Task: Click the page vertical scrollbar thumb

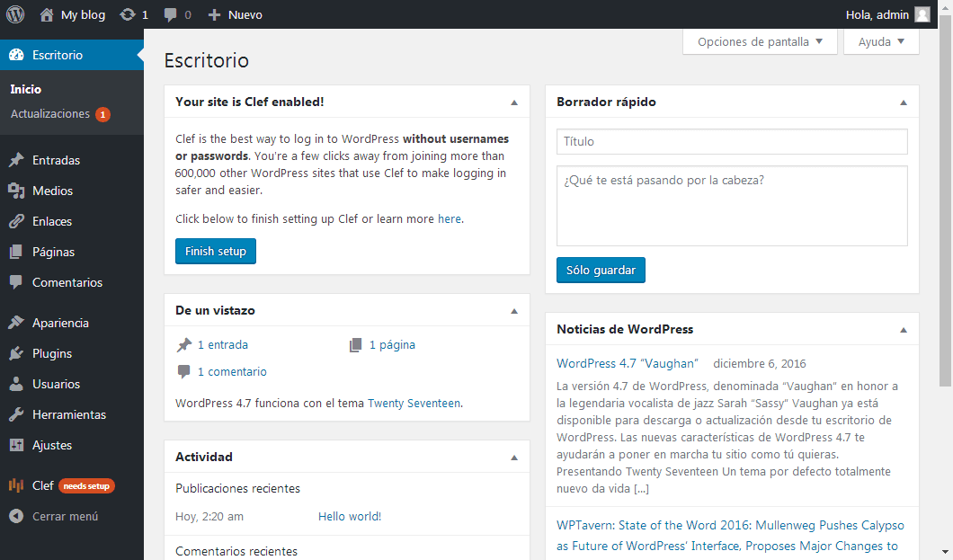Action: click(x=945, y=200)
